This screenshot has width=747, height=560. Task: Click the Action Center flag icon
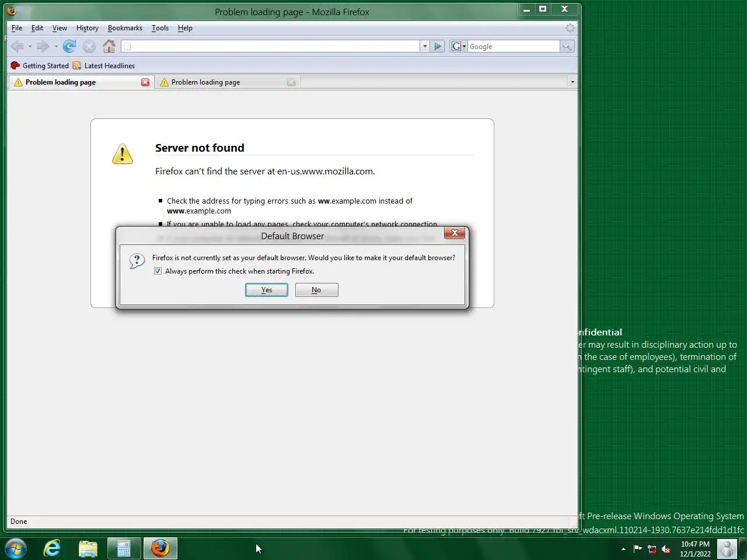pyautogui.click(x=637, y=549)
